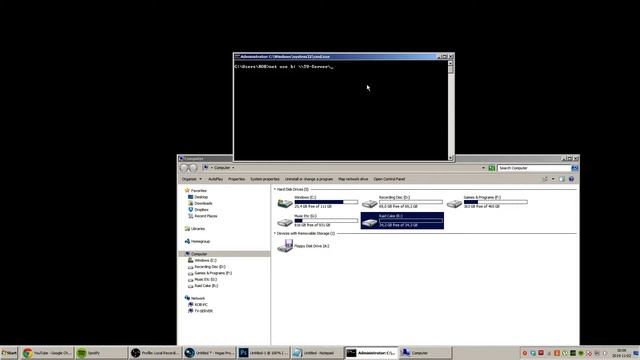Click System properties in toolbar
Viewport: 640px width, 360px height.
[x=265, y=179]
